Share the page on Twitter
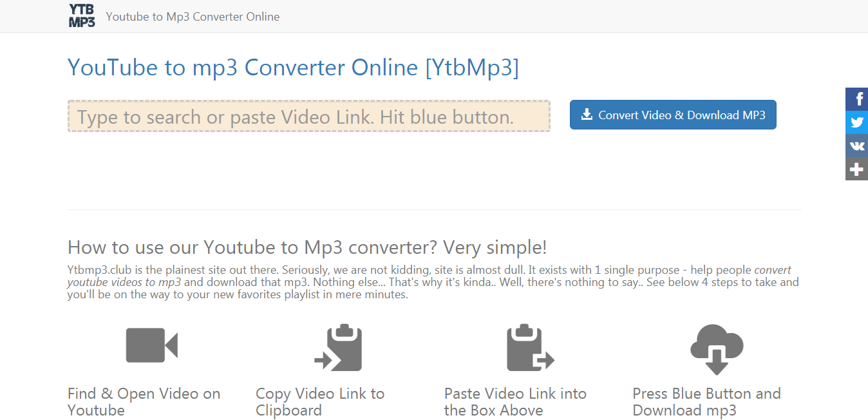 (857, 122)
